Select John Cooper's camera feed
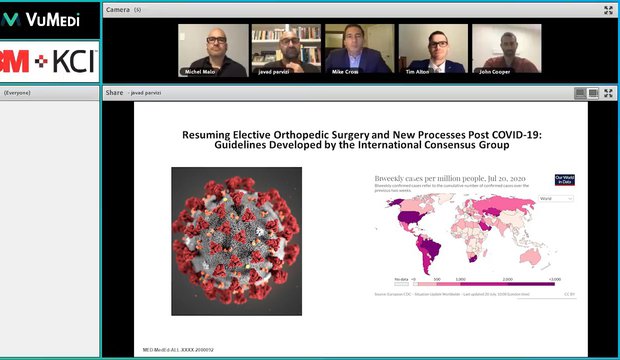The image size is (620, 360). tap(507, 50)
